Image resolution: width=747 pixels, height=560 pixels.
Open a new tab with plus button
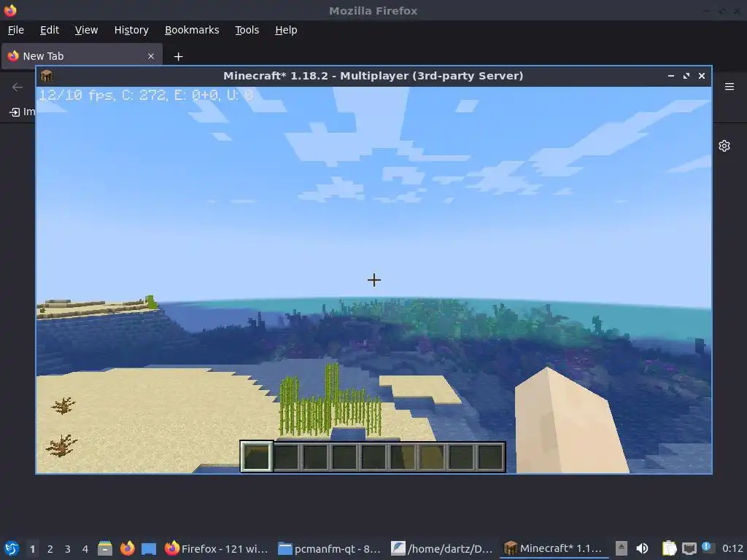178,57
